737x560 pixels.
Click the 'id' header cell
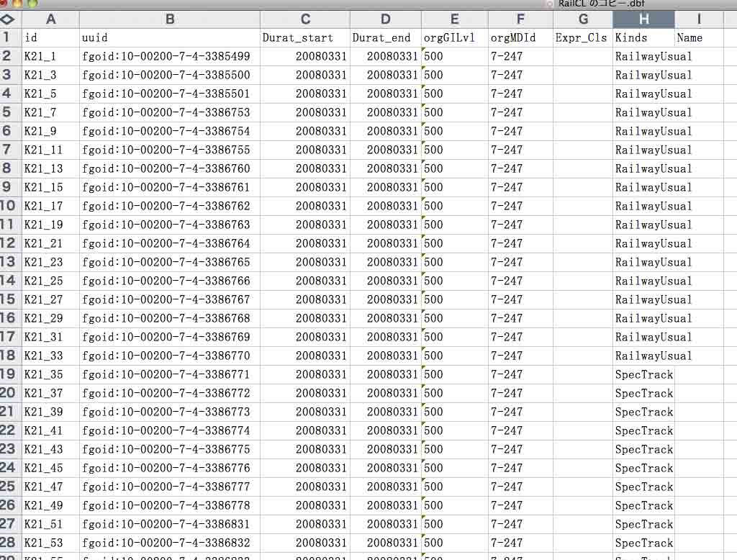[51, 37]
